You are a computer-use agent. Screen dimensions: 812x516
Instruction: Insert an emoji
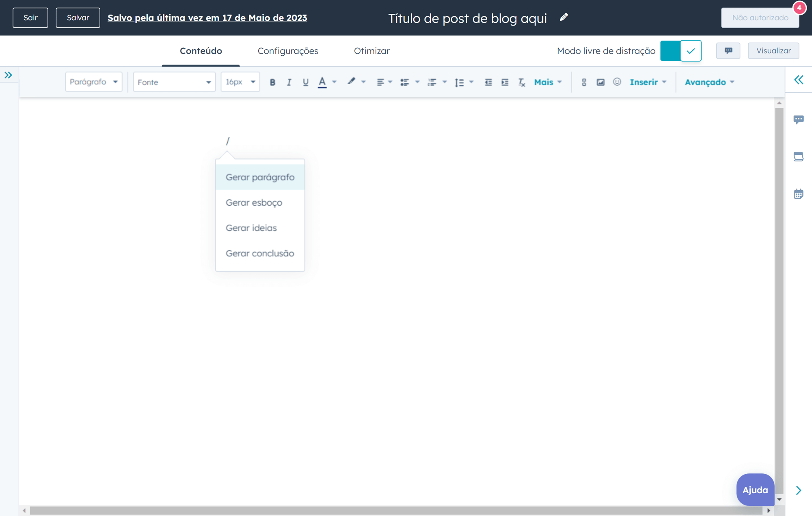(x=617, y=82)
